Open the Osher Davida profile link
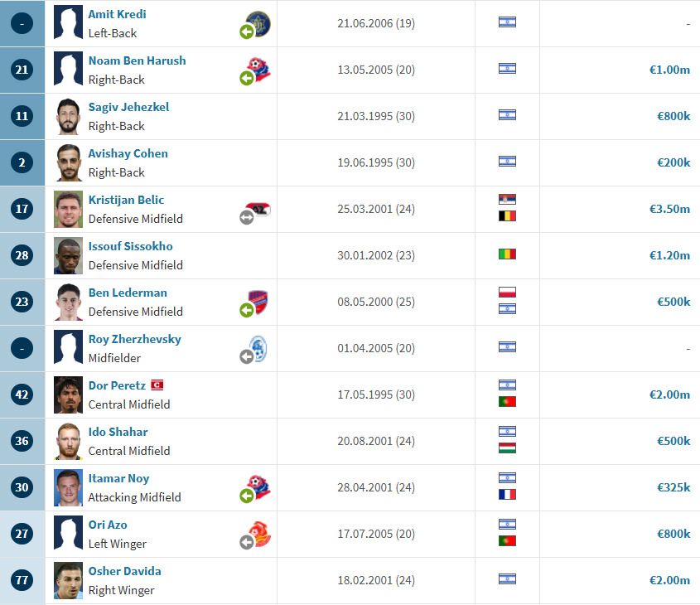 [x=124, y=571]
